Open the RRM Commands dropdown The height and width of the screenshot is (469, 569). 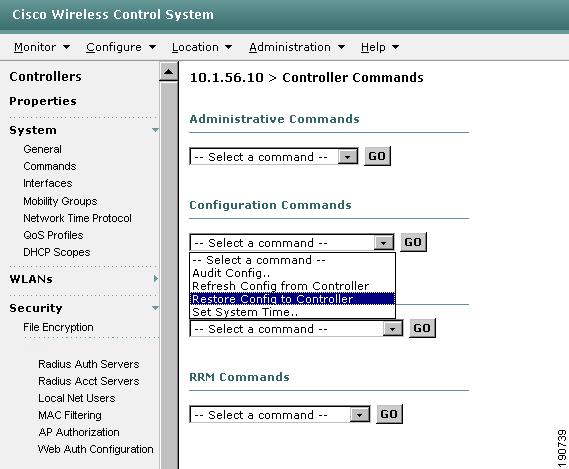pyautogui.click(x=280, y=415)
